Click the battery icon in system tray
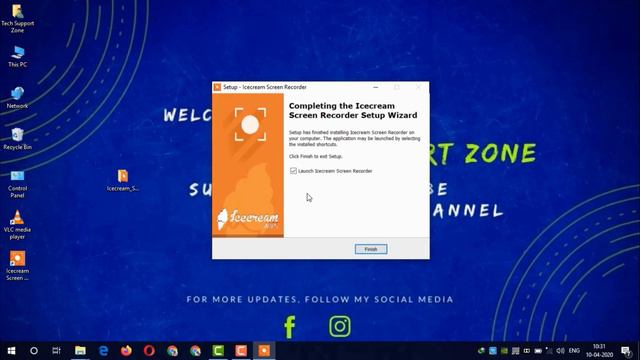This screenshot has height=360, width=640. coord(538,351)
